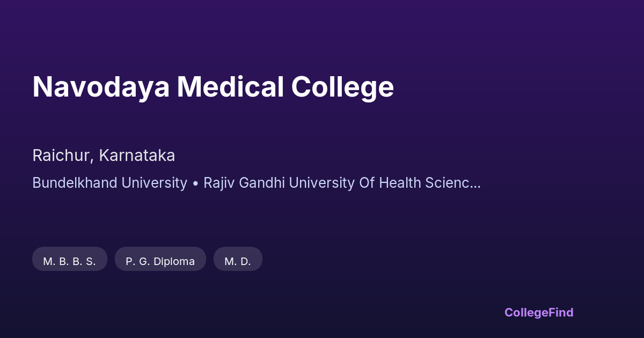
Task: Click the word Raichur in the location
Action: [62, 156]
